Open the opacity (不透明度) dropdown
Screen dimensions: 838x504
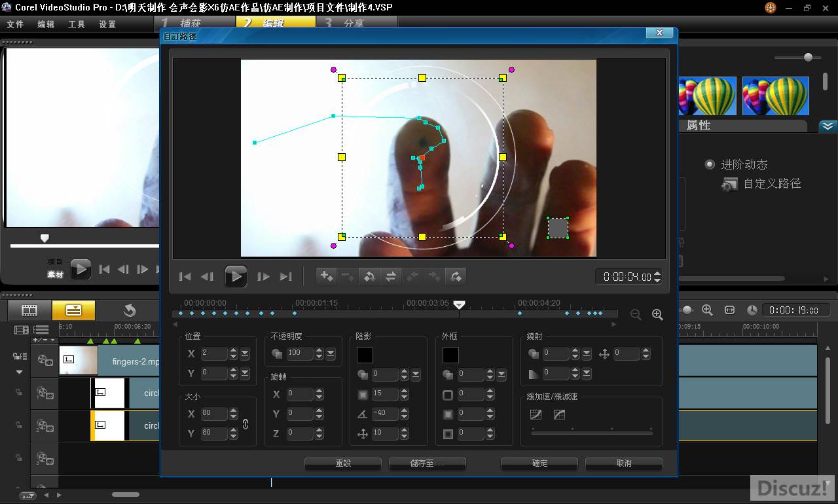coord(331,353)
